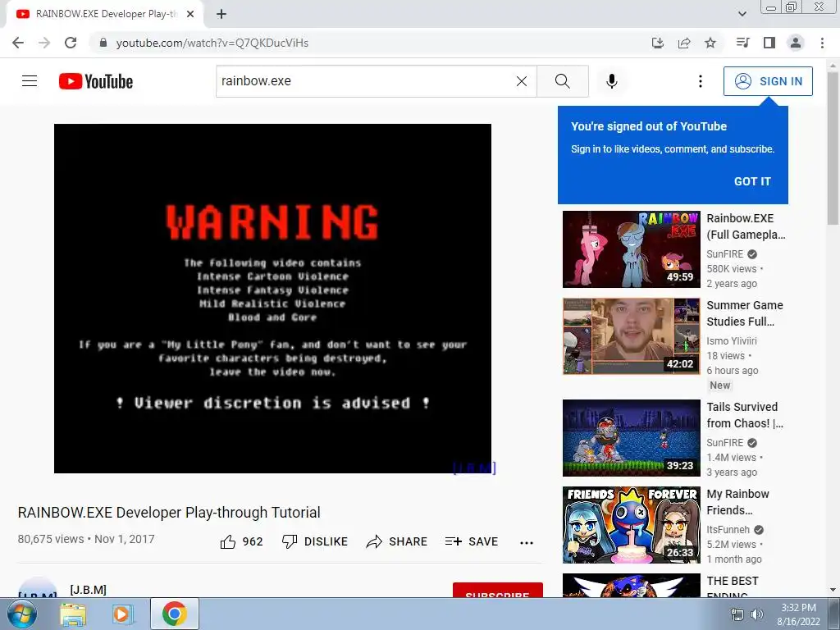Click My Rainbow Friends title
840x630 pixels.
pos(737,501)
